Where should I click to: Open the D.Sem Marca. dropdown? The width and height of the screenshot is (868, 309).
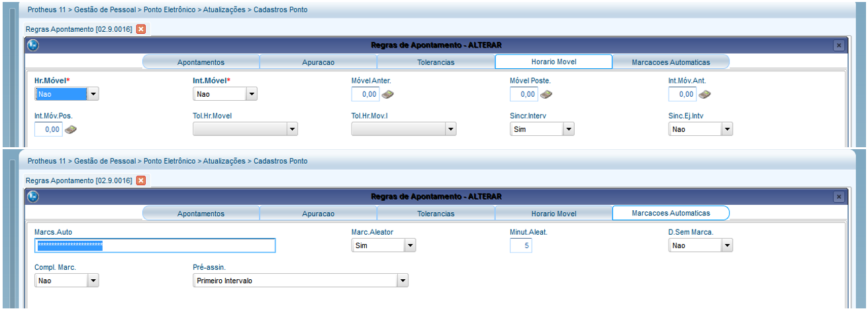click(x=727, y=246)
